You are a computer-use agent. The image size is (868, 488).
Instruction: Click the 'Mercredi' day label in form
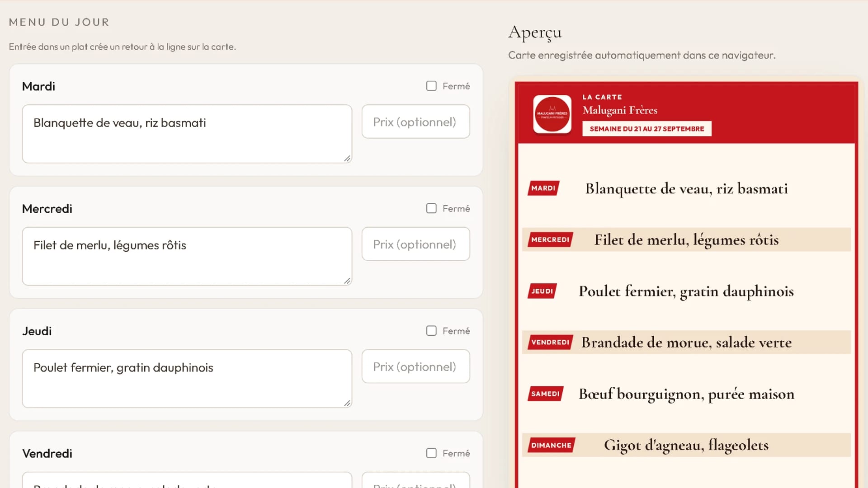click(x=47, y=209)
